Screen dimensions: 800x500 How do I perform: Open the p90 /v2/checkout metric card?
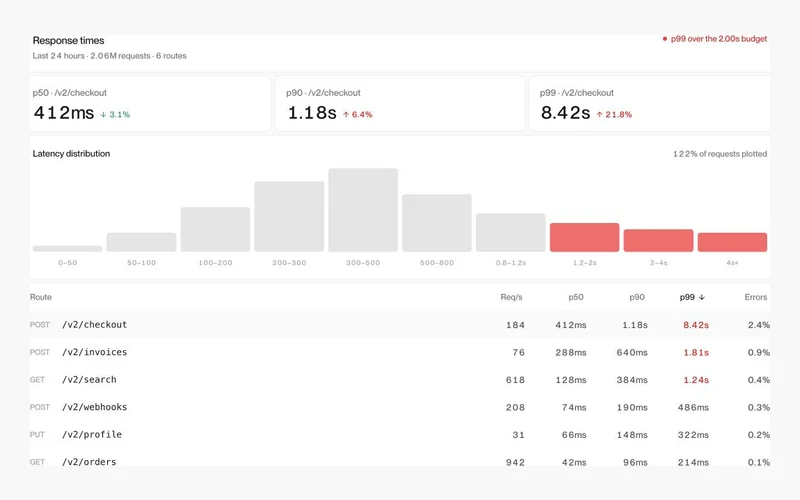click(x=399, y=104)
